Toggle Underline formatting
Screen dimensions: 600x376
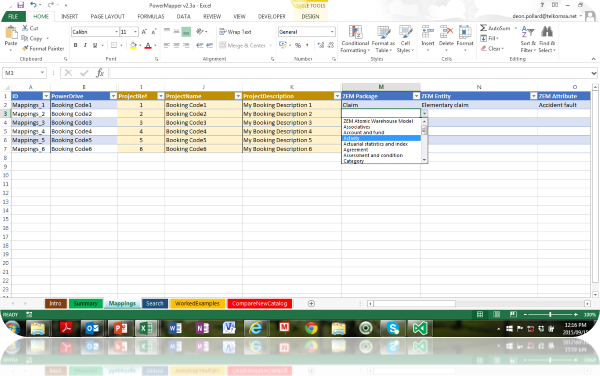click(95, 45)
